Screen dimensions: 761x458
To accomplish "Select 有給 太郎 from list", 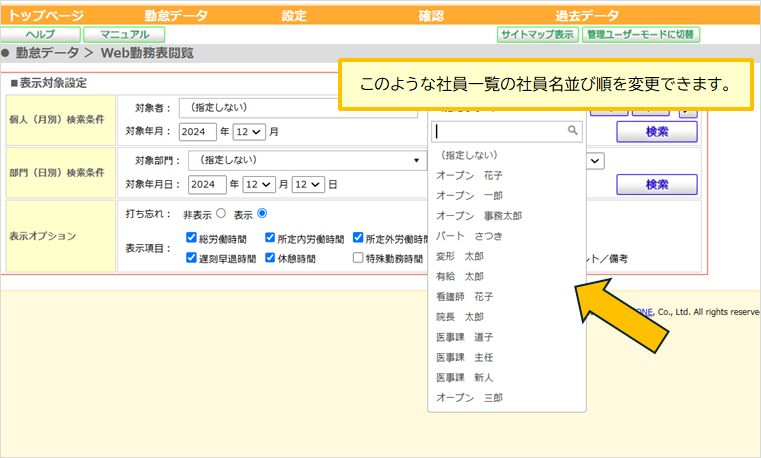I will point(507,277).
